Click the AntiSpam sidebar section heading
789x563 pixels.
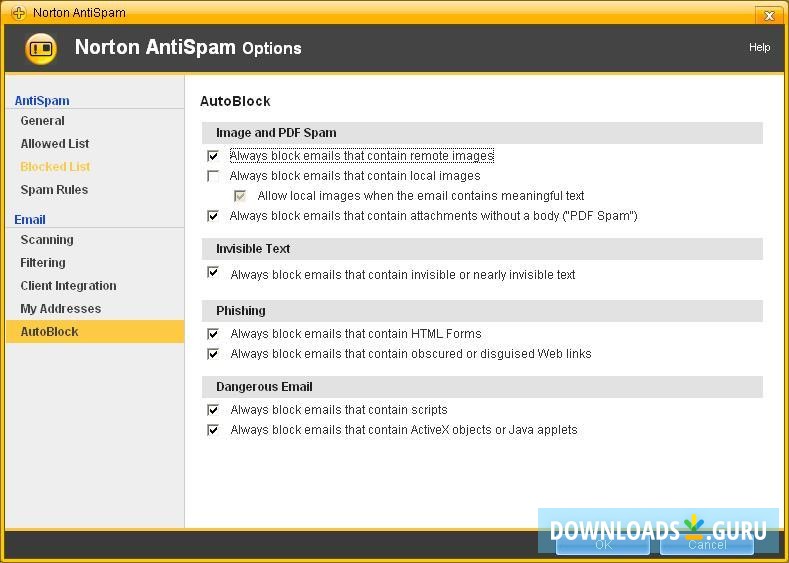coord(42,101)
